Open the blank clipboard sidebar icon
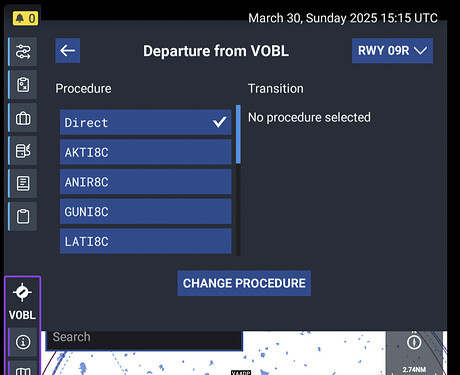The width and height of the screenshot is (460, 375). (x=23, y=217)
